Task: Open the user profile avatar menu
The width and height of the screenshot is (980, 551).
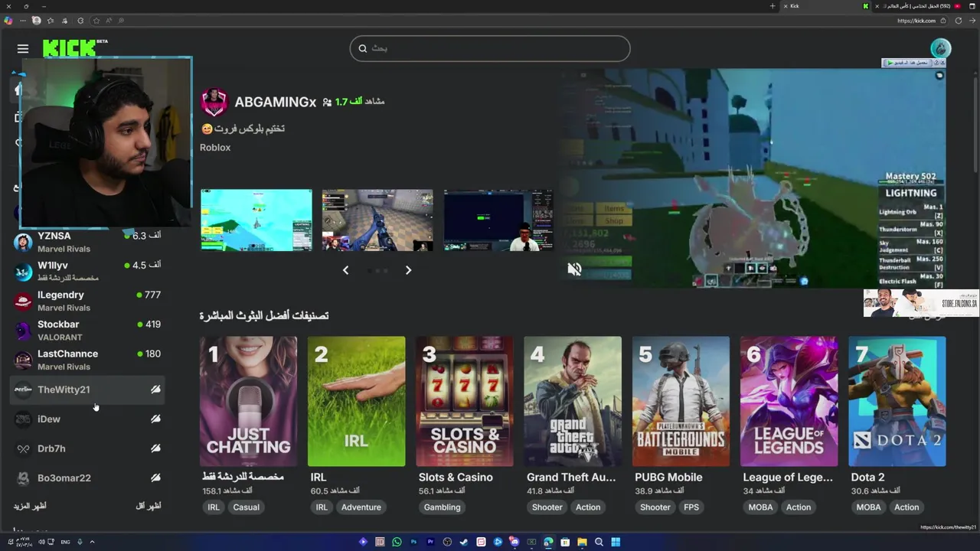Action: click(x=940, y=48)
